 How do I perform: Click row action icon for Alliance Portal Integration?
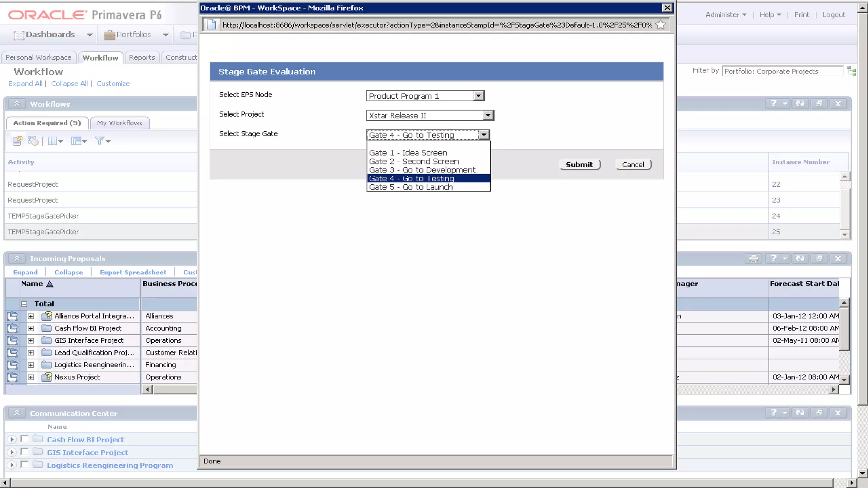[12, 316]
